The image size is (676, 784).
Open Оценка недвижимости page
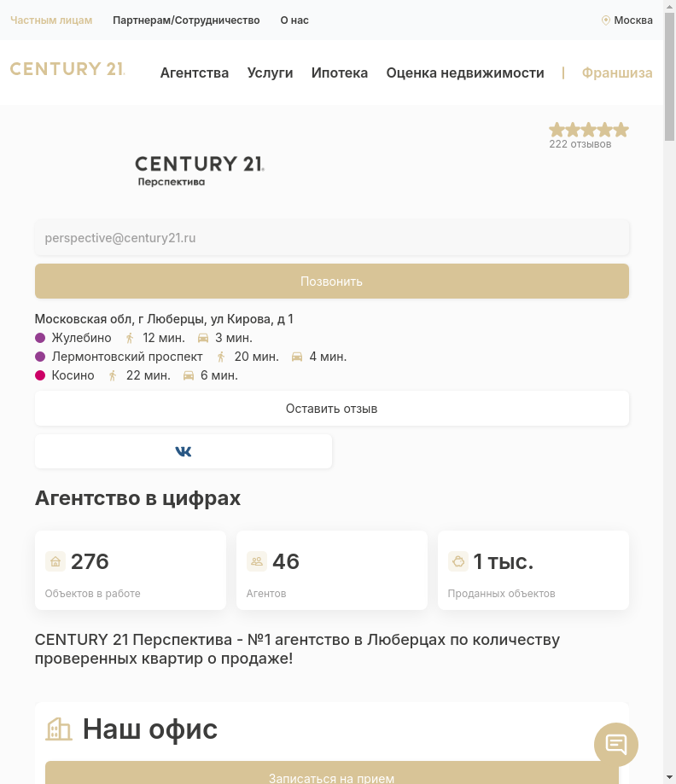click(465, 73)
